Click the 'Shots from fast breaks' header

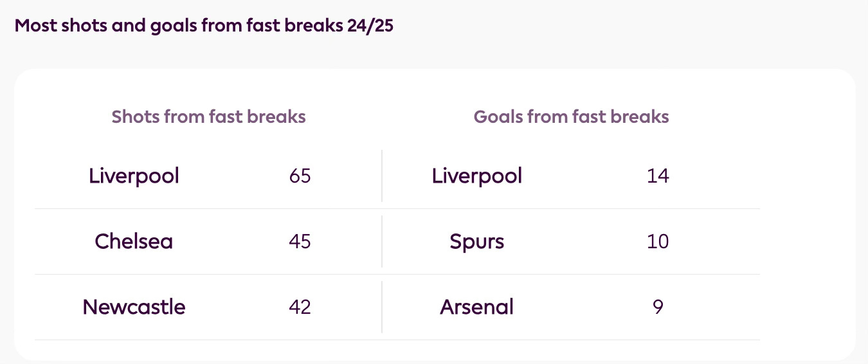(x=208, y=117)
